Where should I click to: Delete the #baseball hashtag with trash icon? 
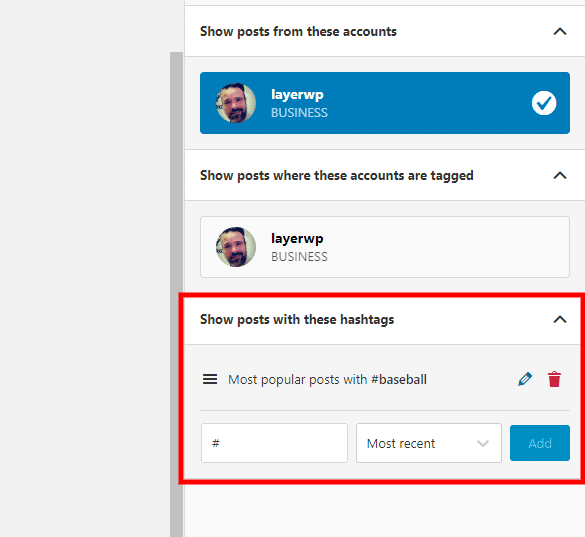[554, 379]
